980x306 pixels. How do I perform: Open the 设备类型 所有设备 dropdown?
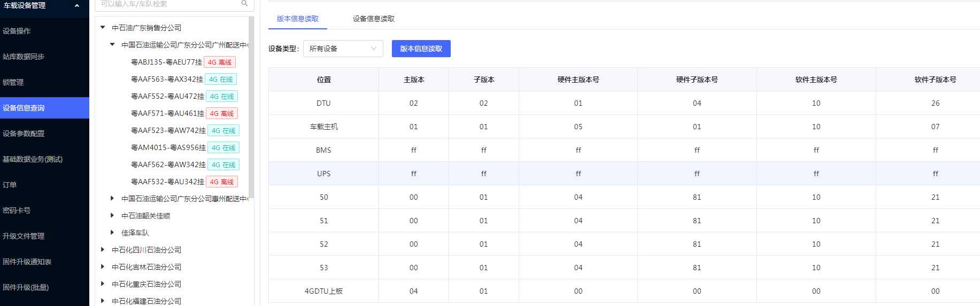coord(343,49)
